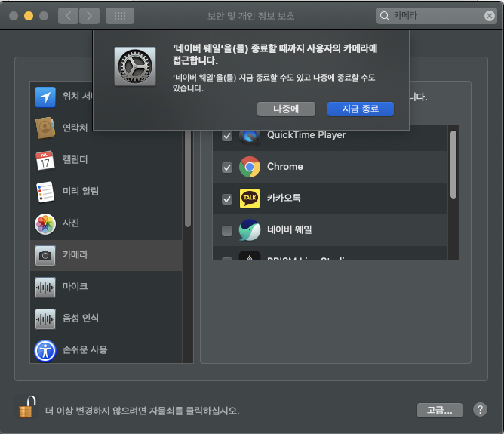Uncheck the 카카오톡 camera checkbox
Screen dimensions: 504x434
(227, 199)
